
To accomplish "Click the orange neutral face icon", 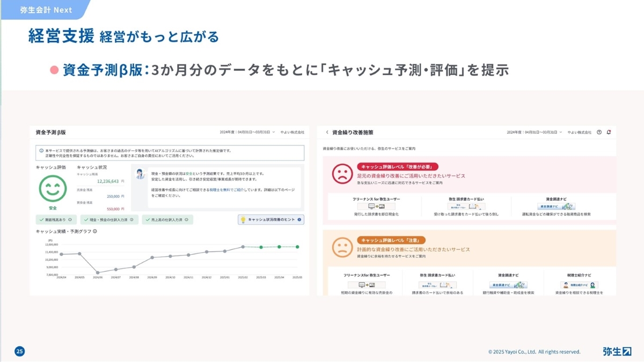I will [x=341, y=248].
